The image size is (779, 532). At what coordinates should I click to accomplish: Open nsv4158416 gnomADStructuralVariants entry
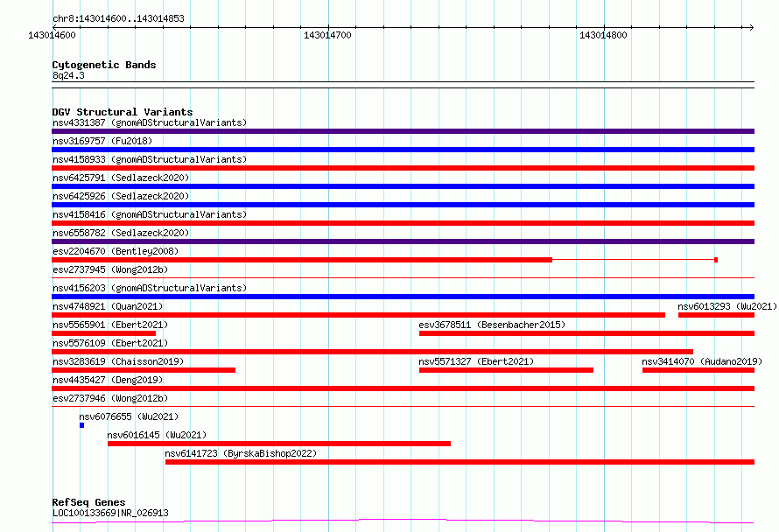coord(150,214)
